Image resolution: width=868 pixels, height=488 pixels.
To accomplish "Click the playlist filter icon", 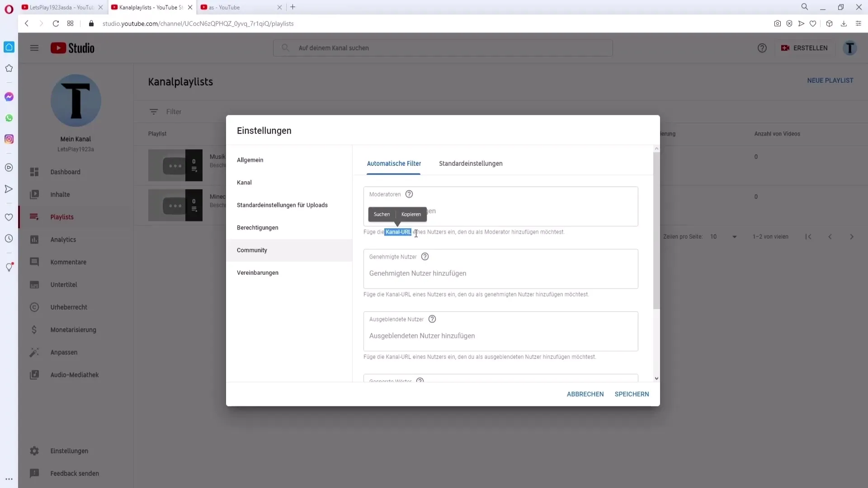I will (x=154, y=112).
